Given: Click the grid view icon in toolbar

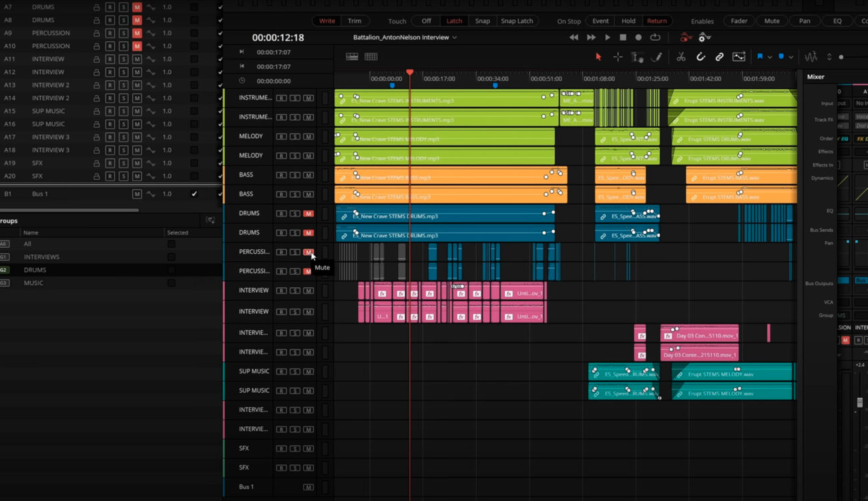Looking at the screenshot, I should coord(371,57).
